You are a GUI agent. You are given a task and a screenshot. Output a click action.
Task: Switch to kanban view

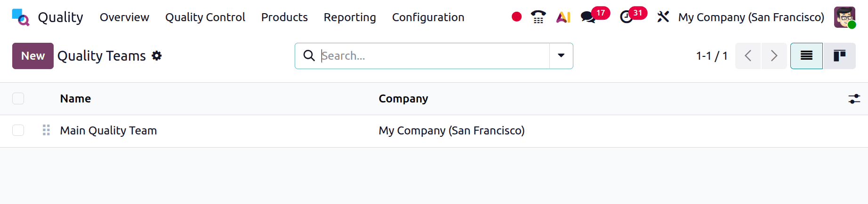[839, 56]
